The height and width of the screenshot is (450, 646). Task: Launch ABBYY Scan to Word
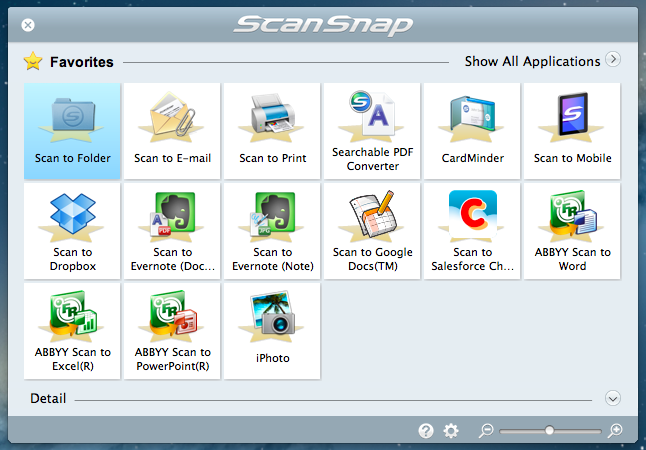pos(572,230)
